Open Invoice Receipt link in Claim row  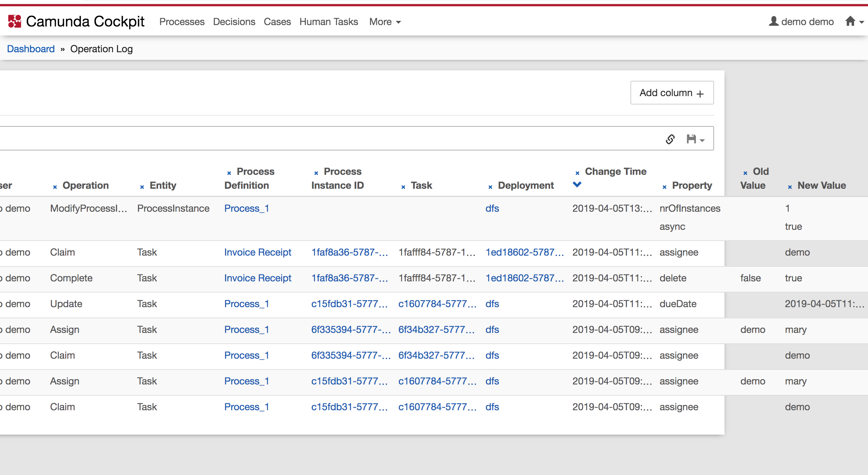[258, 252]
